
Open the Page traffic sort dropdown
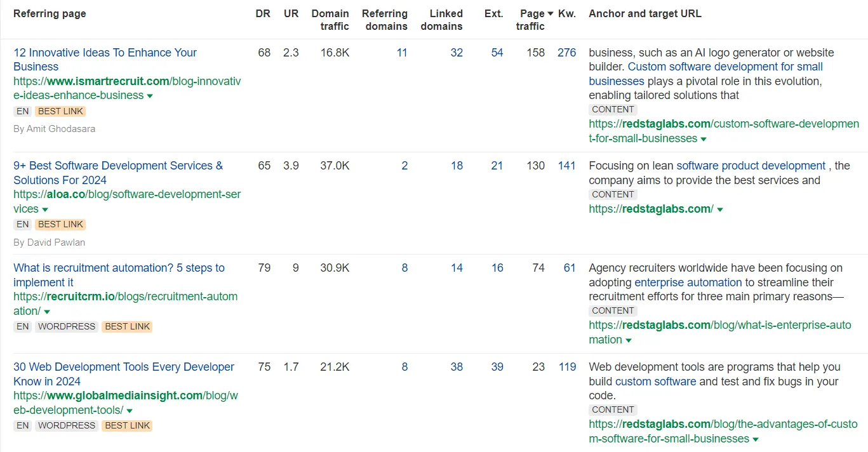550,13
